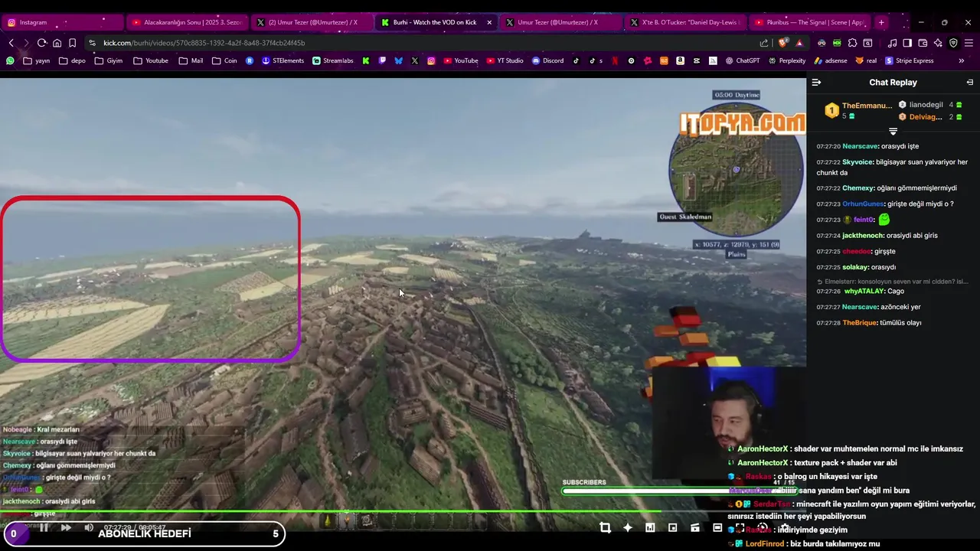Seek on the green video progress bar
Screen dimensions: 980x551
pos(403,511)
